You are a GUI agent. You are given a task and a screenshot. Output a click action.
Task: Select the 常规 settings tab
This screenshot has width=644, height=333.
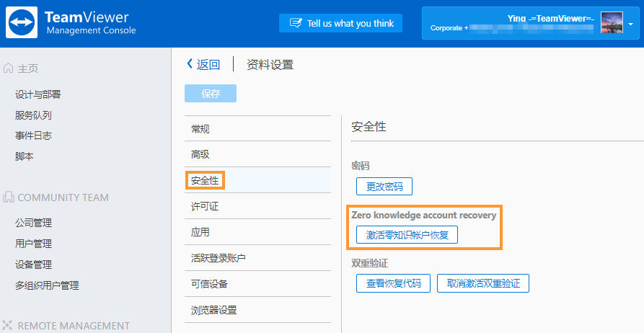(x=257, y=128)
